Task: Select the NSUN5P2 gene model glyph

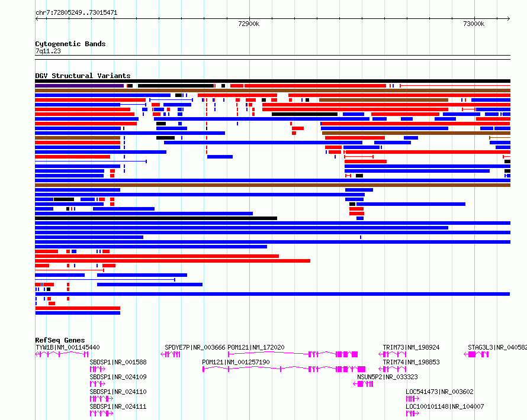Action: pos(363,384)
